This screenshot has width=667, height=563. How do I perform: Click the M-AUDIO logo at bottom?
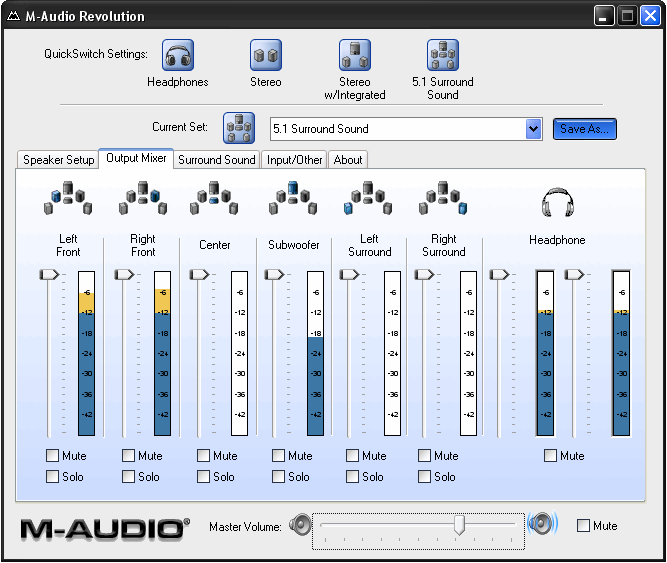pos(105,529)
